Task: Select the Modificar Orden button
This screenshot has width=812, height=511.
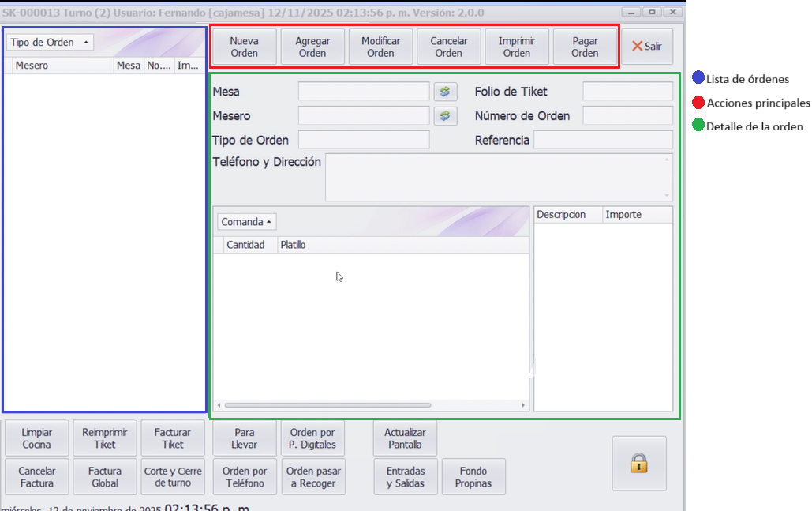Action: click(380, 47)
